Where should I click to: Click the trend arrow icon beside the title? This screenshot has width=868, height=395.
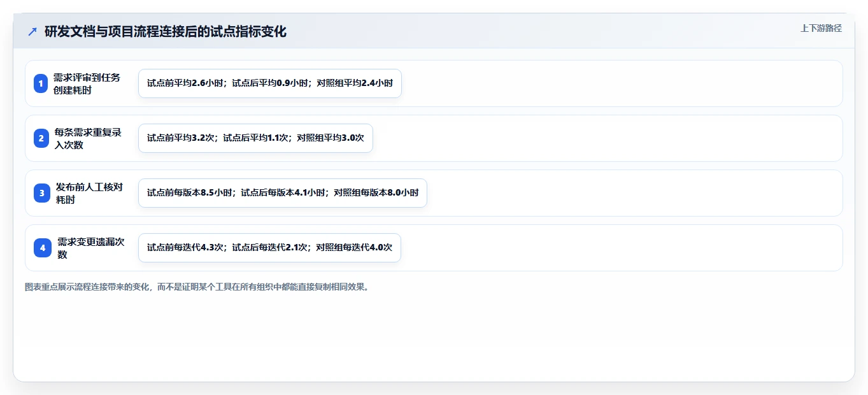tap(32, 32)
